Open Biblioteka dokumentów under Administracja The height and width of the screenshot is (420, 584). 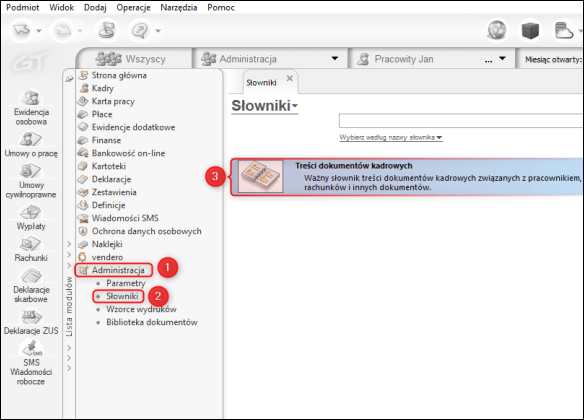pyautogui.click(x=152, y=322)
